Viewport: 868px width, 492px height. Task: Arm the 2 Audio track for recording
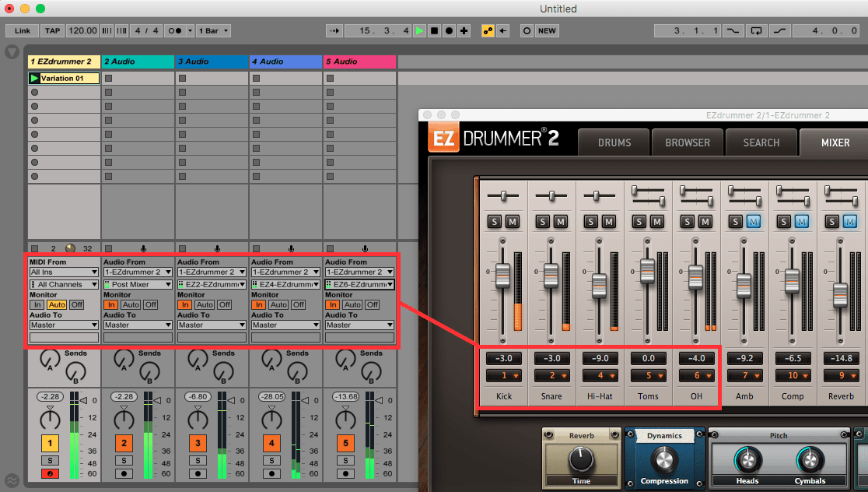pyautogui.click(x=124, y=474)
